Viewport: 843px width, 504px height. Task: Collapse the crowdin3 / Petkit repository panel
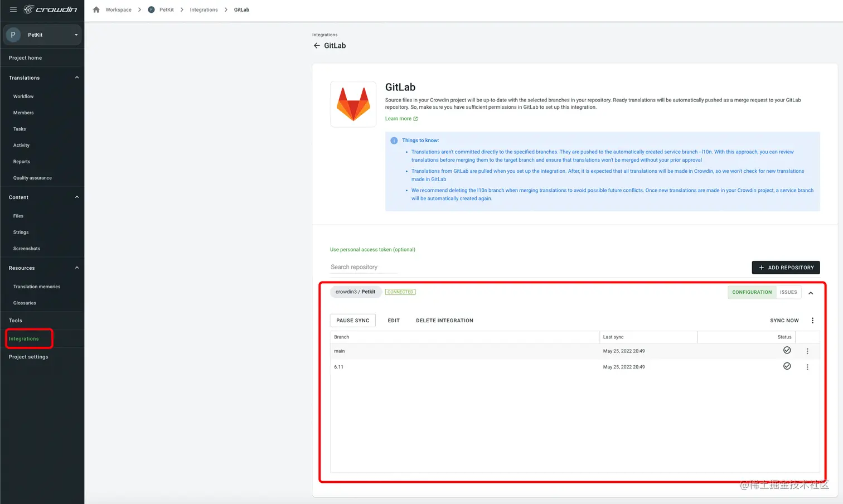[x=811, y=293]
